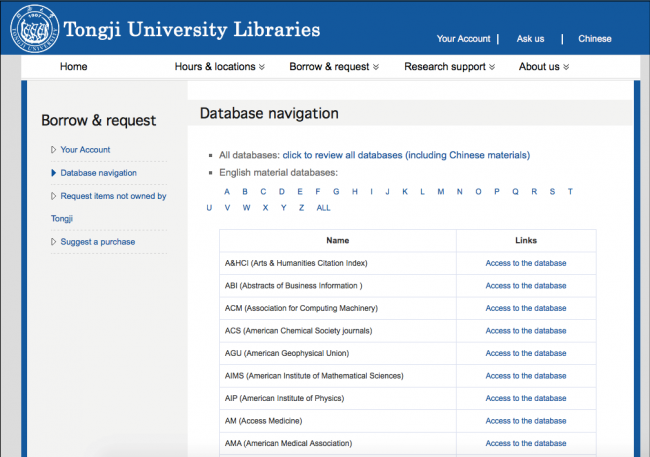The image size is (650, 457).
Task: Click the triangle arrow beside Request items
Action: coord(53,196)
